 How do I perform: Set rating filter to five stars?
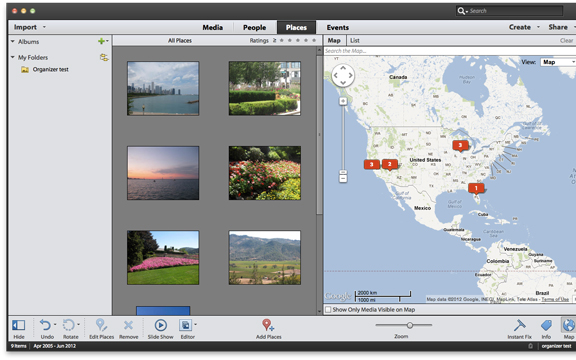[x=314, y=40]
